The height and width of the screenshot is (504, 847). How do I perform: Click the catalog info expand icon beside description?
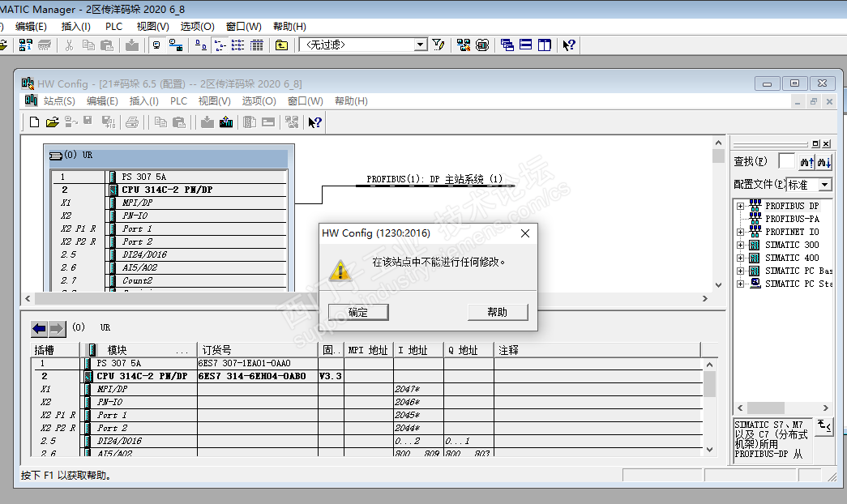[823, 425]
